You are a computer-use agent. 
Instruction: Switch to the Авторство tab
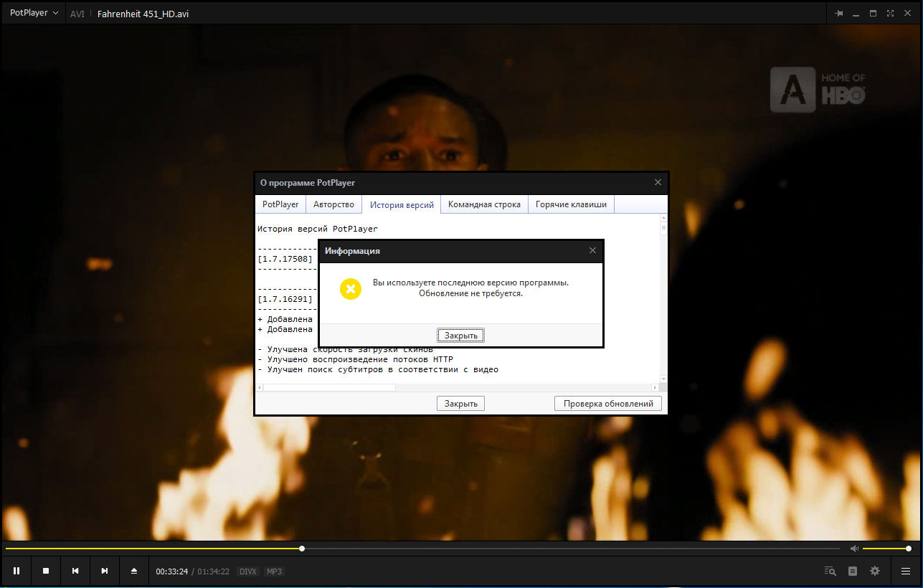334,204
